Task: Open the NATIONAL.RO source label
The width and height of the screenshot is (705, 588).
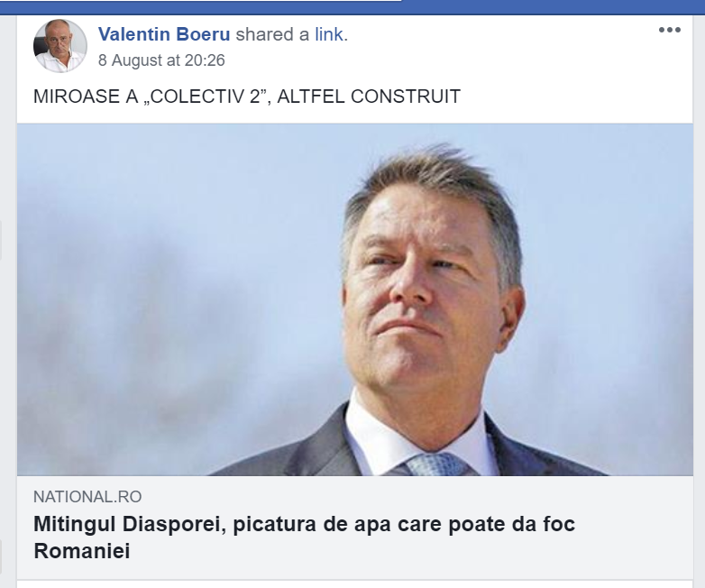Action: click(87, 497)
